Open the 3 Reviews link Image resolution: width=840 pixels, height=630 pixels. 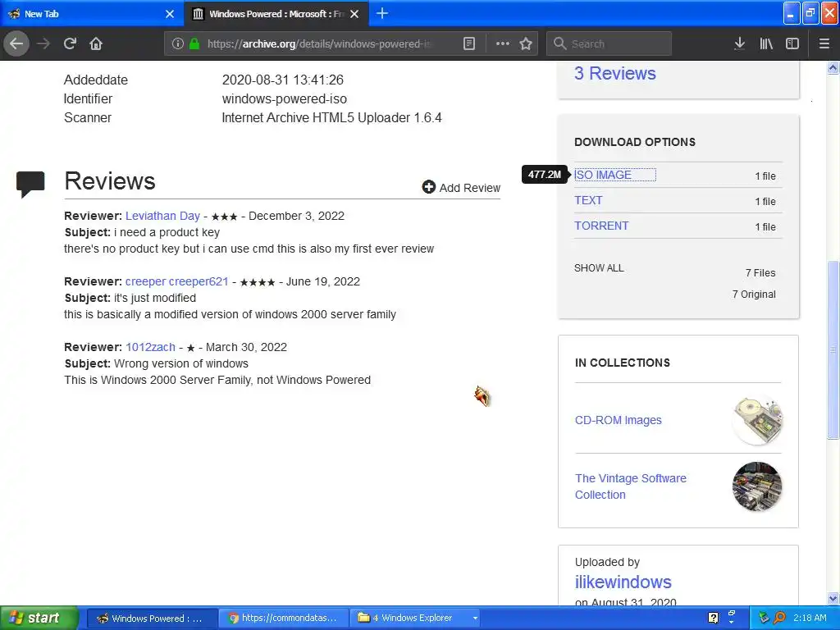(x=615, y=73)
